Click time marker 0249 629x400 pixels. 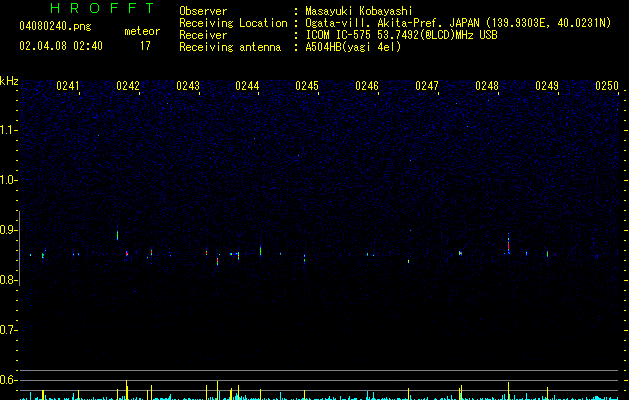[547, 86]
